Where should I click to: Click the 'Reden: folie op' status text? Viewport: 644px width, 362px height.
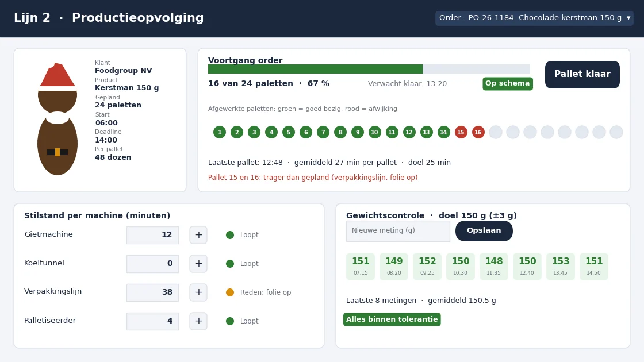pyautogui.click(x=266, y=292)
